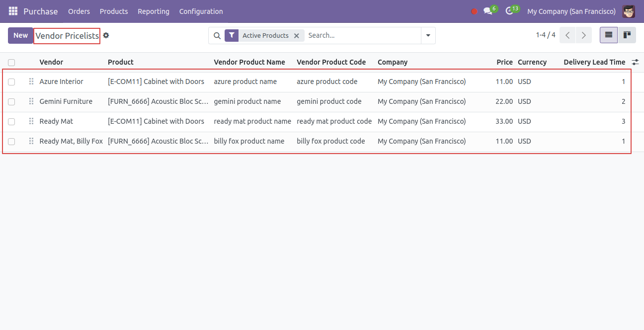Click the billy fox product code cell
The image size is (644, 330).
(x=331, y=141)
